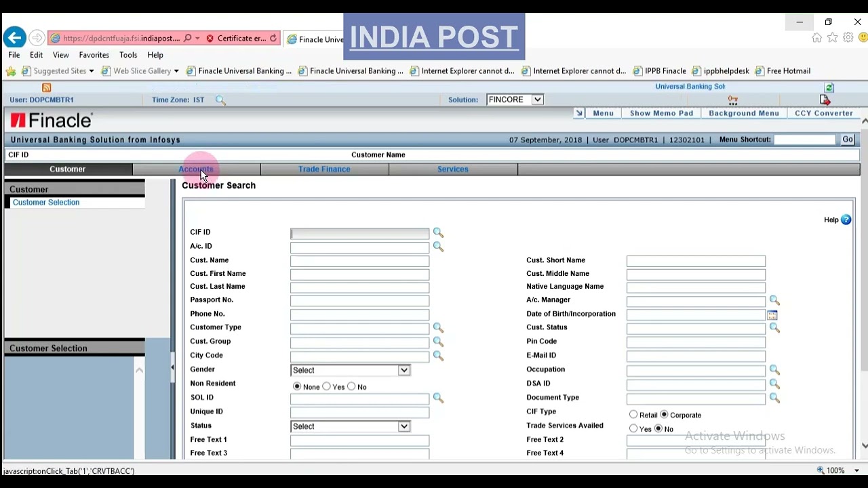
Task: Click the Customer Selection link
Action: [x=46, y=203]
